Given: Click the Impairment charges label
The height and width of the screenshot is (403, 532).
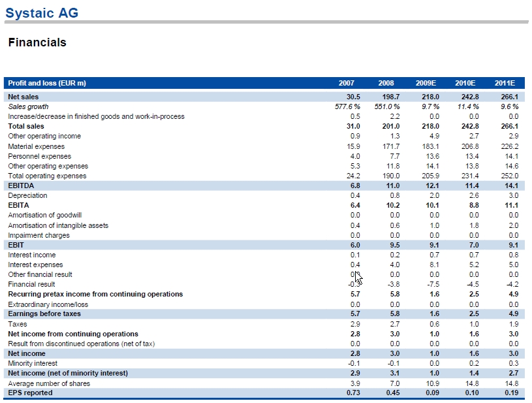Looking at the screenshot, I should (x=39, y=235).
